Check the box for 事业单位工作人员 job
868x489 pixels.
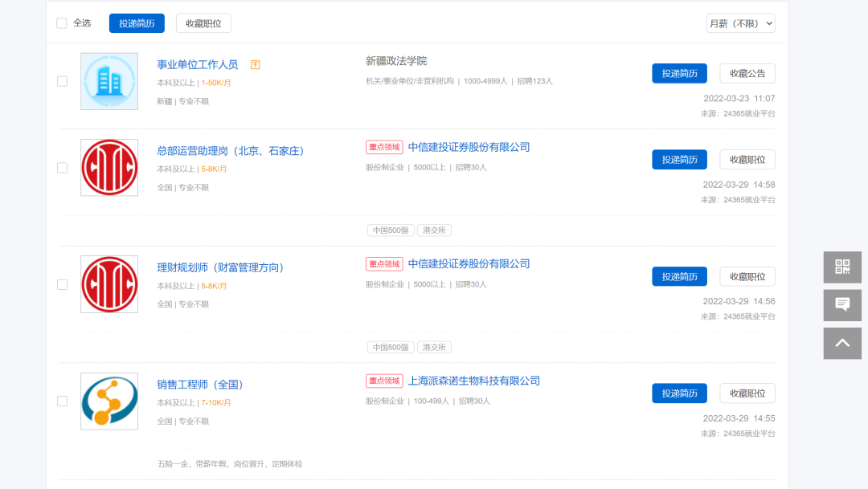(x=63, y=81)
